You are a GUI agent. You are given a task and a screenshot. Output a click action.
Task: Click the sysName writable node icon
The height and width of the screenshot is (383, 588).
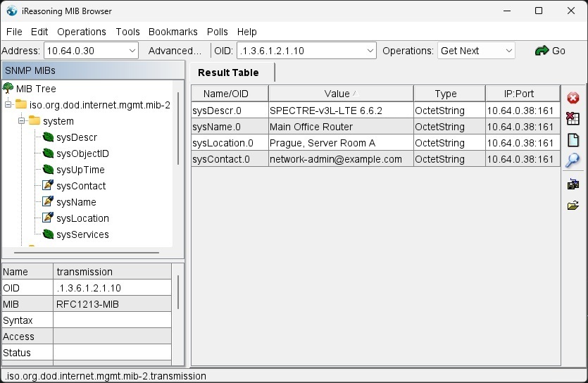[x=48, y=201]
